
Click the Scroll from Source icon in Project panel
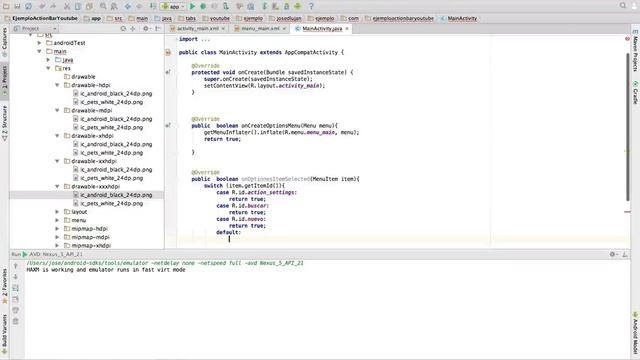(x=123, y=29)
